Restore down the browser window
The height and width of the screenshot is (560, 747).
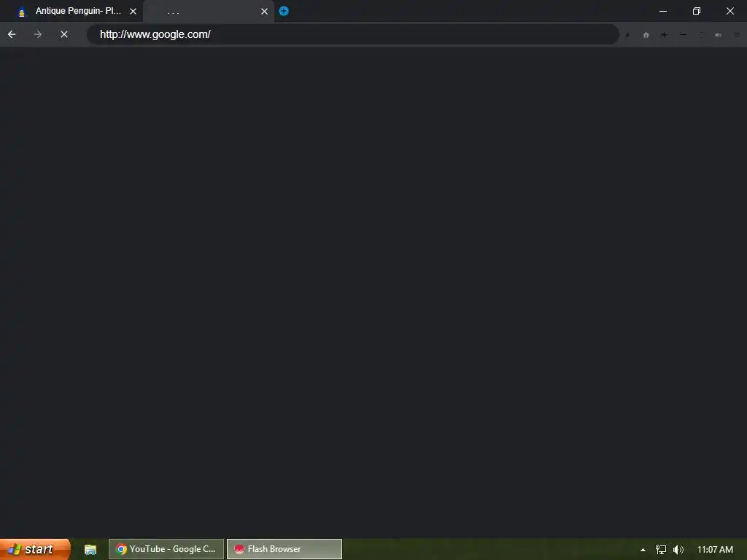[697, 11]
